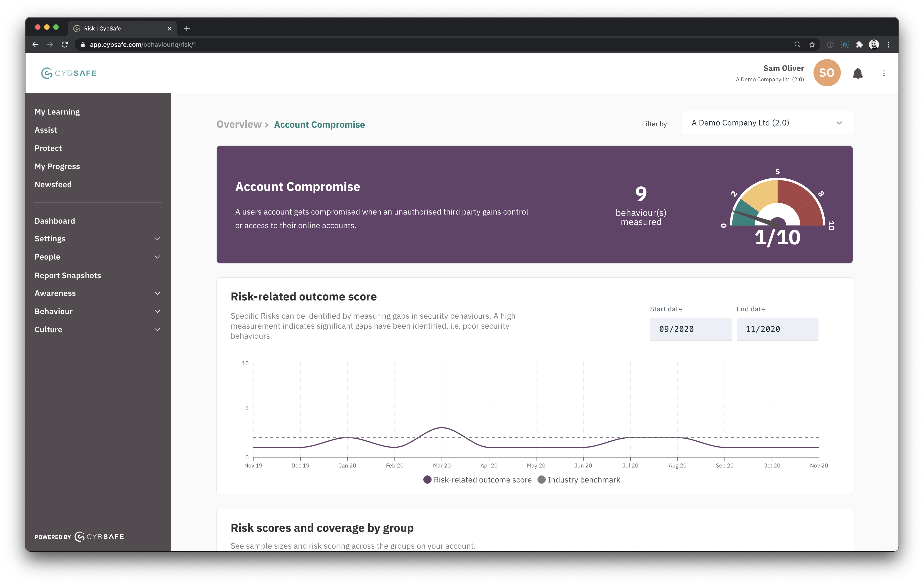924x585 pixels.
Task: Click the CybSafe logo in the header
Action: pyautogui.click(x=69, y=73)
